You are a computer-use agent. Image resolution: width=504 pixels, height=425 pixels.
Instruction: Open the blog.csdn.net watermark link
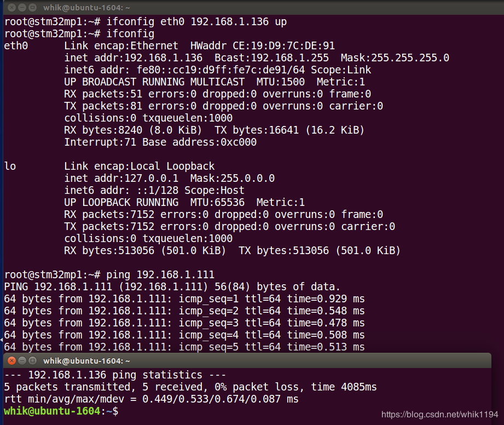coord(439,415)
